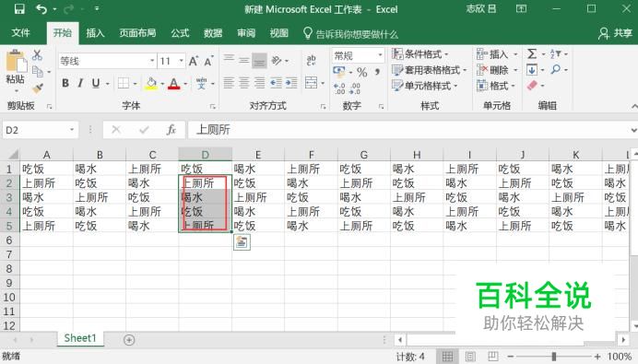Apply yellow fill color bucket
This screenshot has height=364, width=638.
[151, 83]
